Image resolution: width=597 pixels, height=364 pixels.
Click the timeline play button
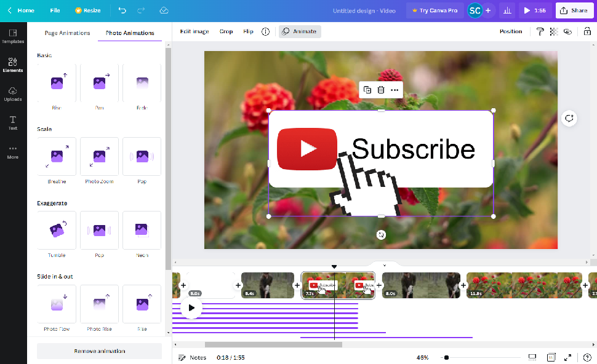[x=191, y=307]
